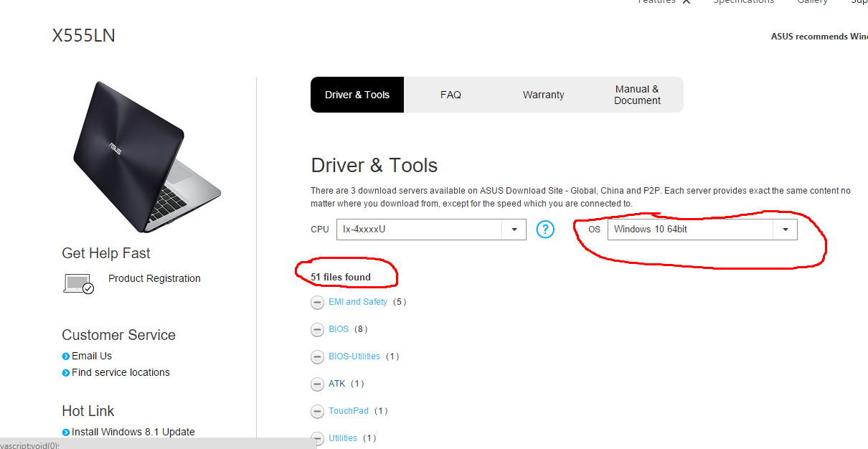868x449 pixels.
Task: Open the BIOS-Utilities category link
Action: click(x=354, y=356)
